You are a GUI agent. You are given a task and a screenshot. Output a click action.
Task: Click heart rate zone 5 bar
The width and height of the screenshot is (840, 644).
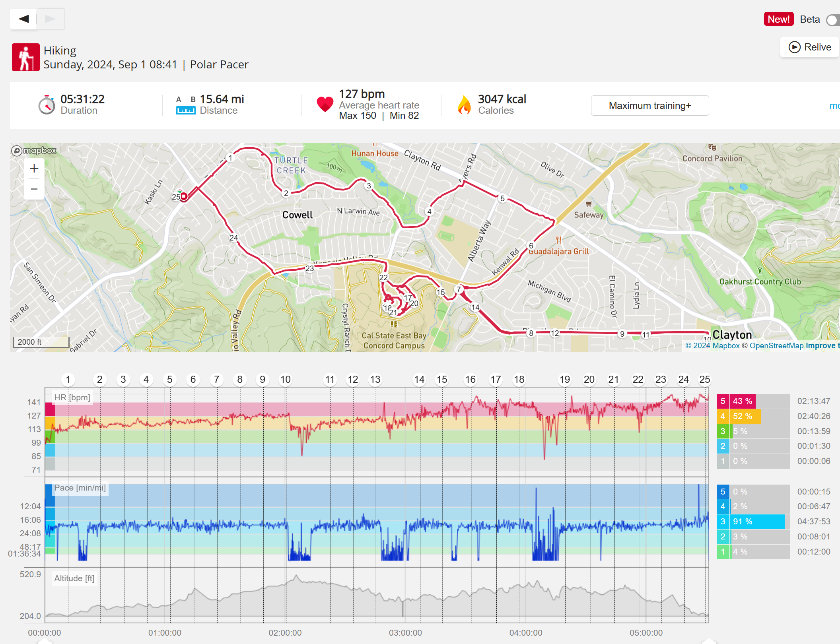click(742, 401)
